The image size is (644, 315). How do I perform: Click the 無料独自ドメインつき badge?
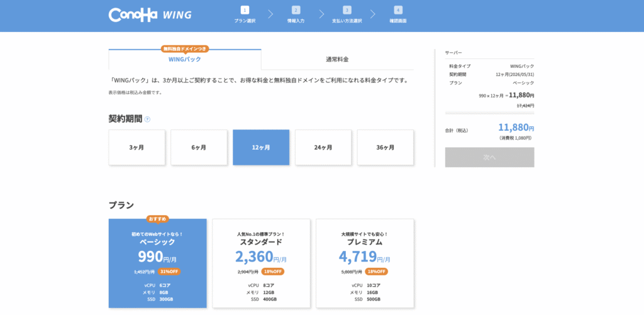[185, 48]
